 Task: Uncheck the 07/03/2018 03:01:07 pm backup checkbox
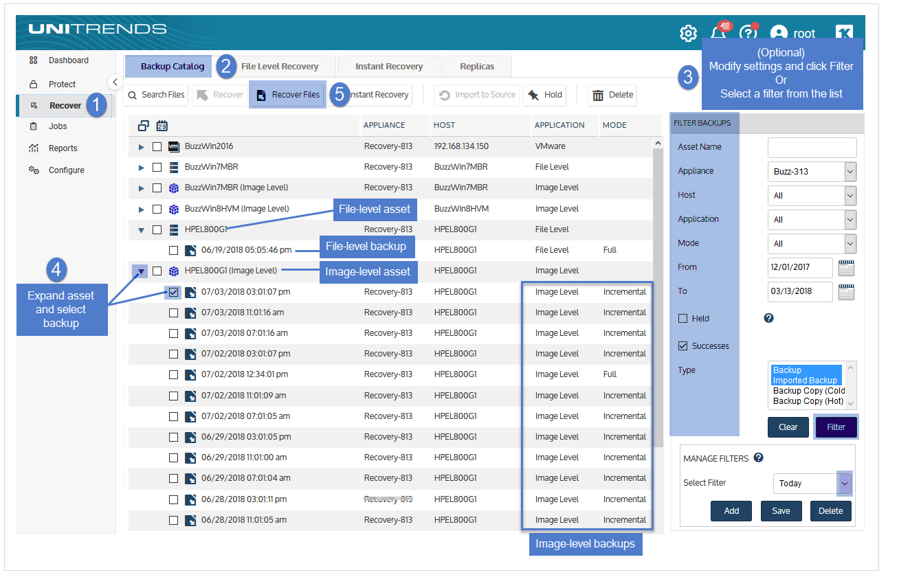click(174, 292)
